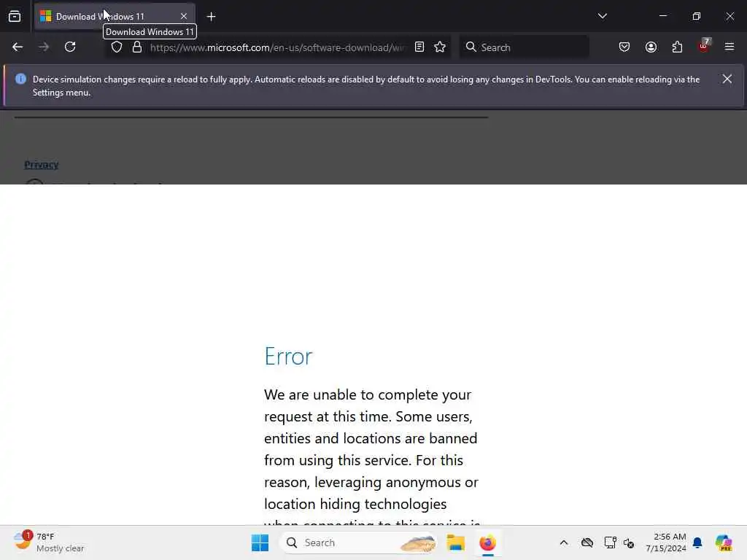
Task: Click the Firefox Search box
Action: coord(524,47)
